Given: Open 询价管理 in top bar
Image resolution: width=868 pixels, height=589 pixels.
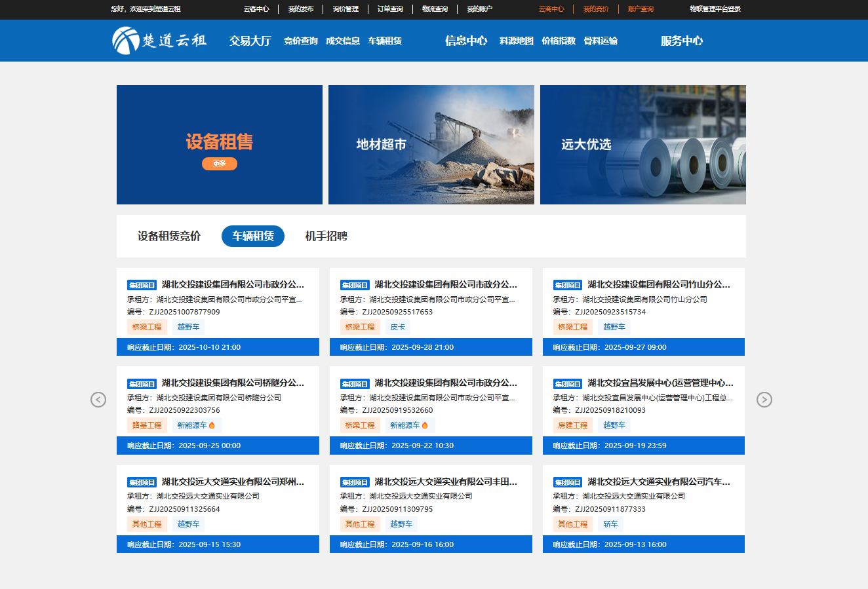Looking at the screenshot, I should (345, 9).
